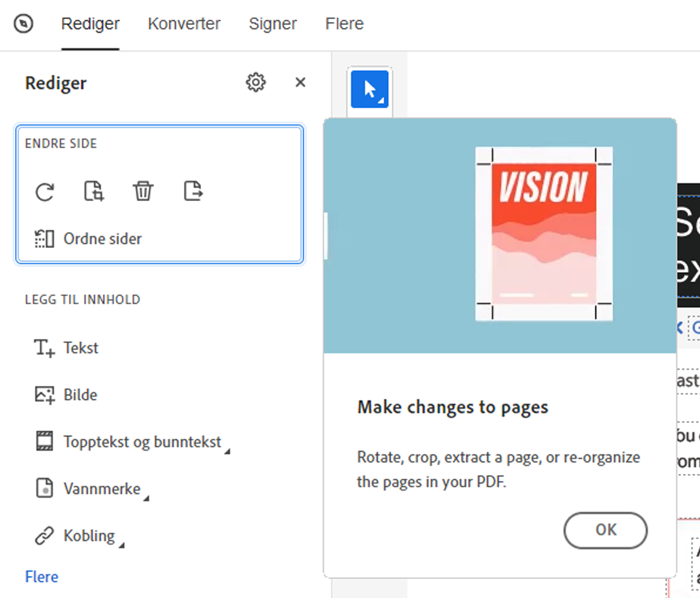Open the Flere tab in the top bar
700x598 pixels.
click(344, 24)
